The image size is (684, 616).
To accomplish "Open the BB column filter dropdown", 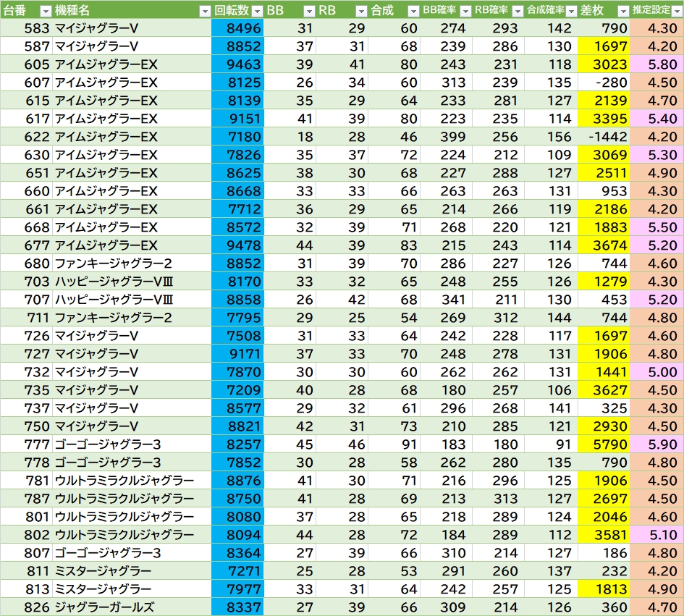I will [x=309, y=12].
